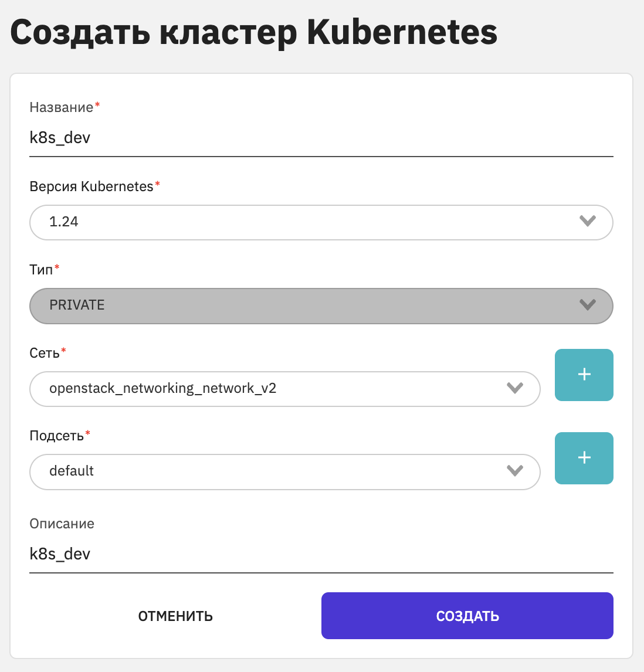This screenshot has width=644, height=672.
Task: Open the 1.24 Kubernetes version dropdown
Action: click(321, 222)
